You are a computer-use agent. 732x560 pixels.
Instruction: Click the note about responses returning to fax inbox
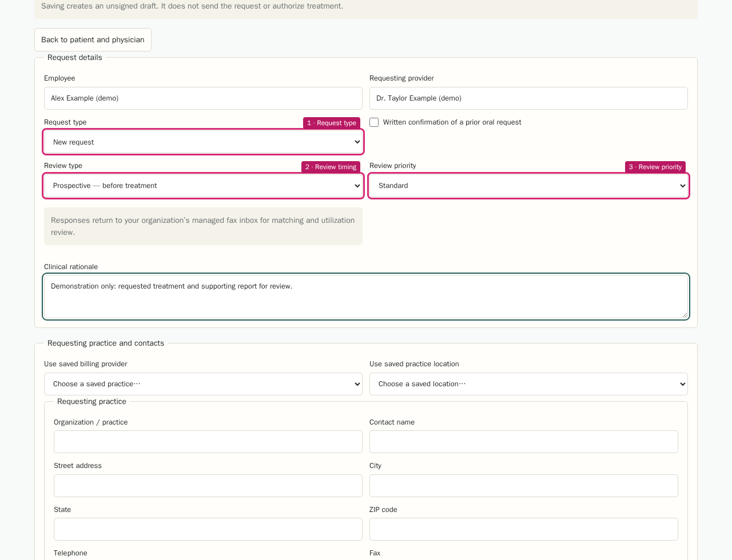(x=203, y=226)
